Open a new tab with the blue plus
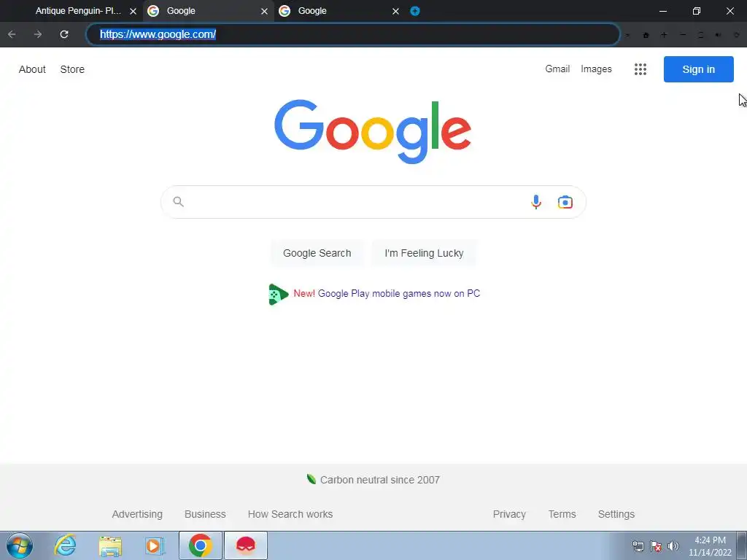The width and height of the screenshot is (747, 560). click(415, 11)
